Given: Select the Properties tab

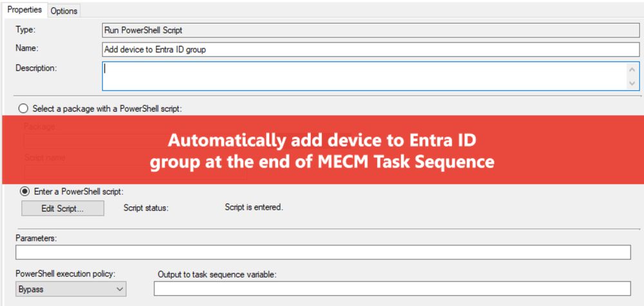Looking at the screenshot, I should point(24,10).
